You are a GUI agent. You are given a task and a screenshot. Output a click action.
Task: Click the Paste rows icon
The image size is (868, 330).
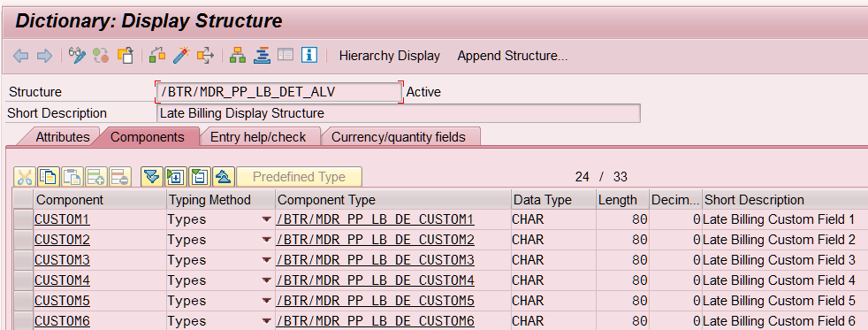point(72,177)
